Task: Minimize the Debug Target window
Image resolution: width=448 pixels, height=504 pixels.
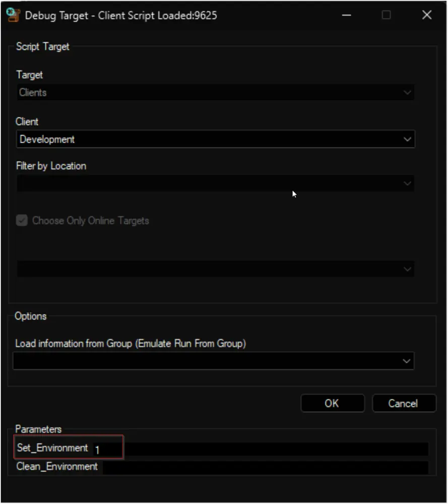Action: [x=346, y=15]
